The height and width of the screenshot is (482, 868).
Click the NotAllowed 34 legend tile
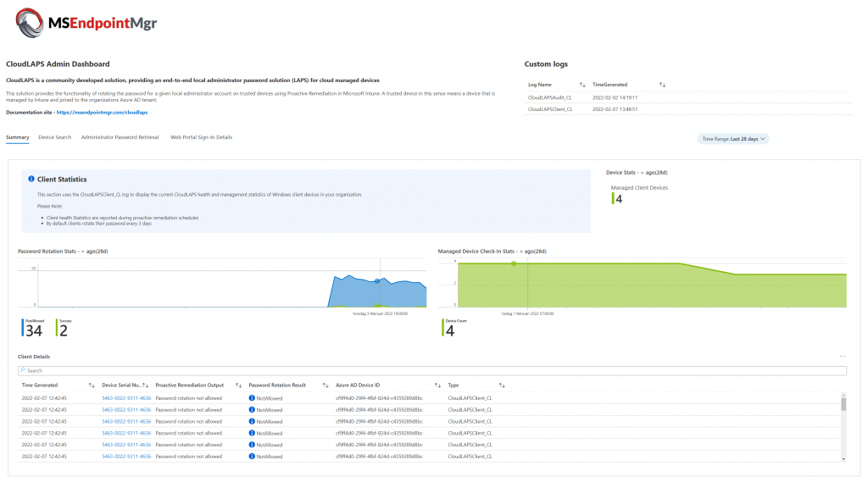click(33, 328)
